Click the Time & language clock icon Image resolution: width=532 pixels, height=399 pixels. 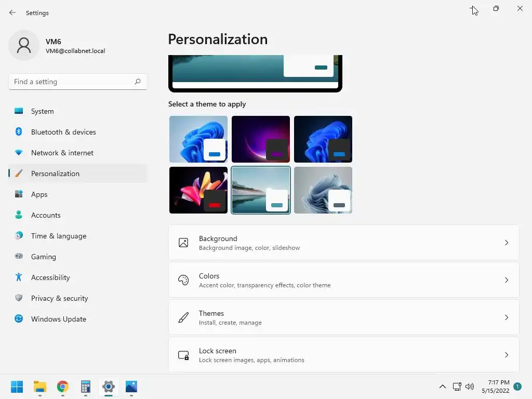[19, 235]
